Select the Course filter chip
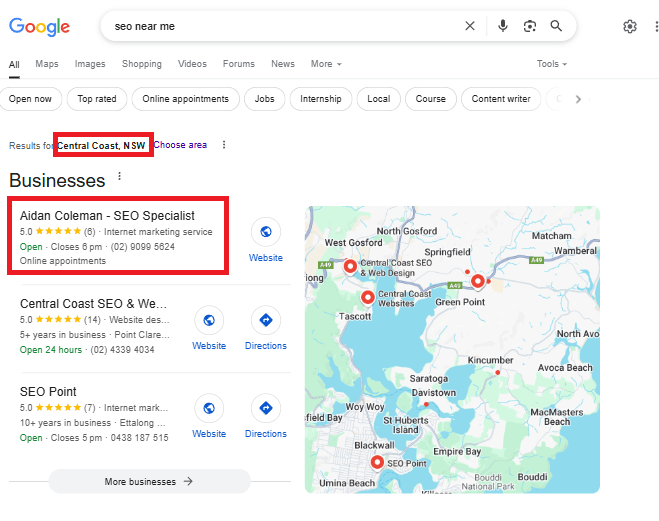Image resolution: width=659 pixels, height=521 pixels. click(x=431, y=99)
